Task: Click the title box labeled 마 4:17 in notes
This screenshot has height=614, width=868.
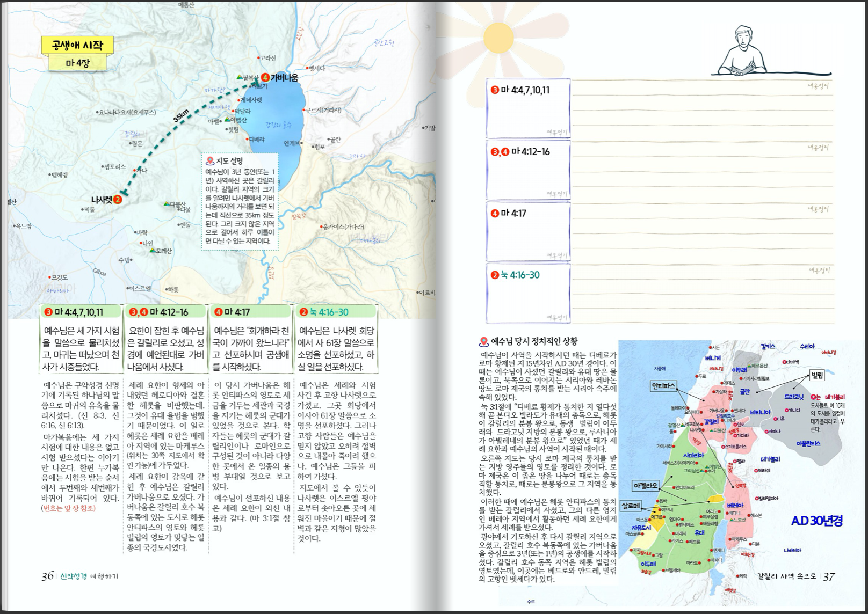Action: (528, 231)
